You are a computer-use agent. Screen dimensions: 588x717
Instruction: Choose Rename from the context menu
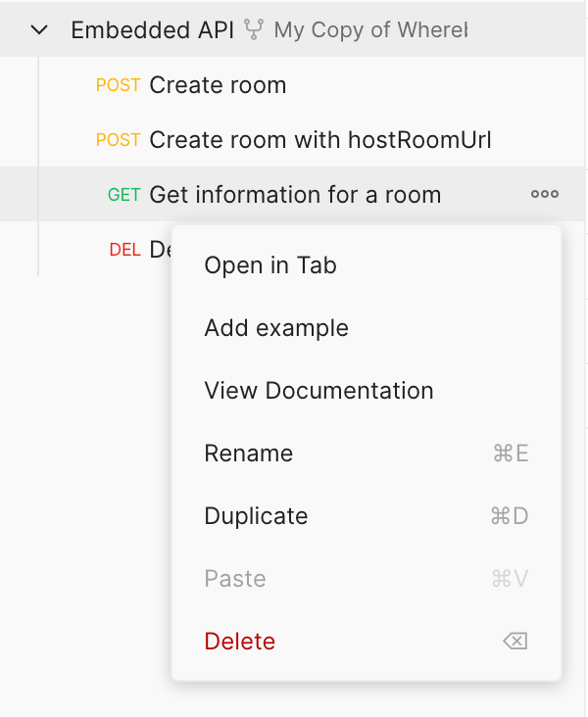point(367,454)
